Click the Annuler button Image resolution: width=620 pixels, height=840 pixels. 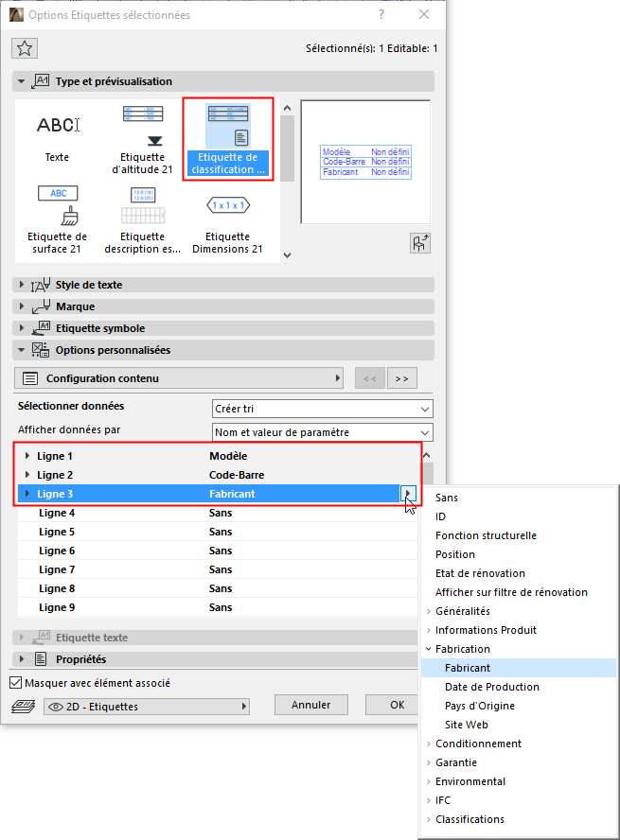pyautogui.click(x=310, y=705)
